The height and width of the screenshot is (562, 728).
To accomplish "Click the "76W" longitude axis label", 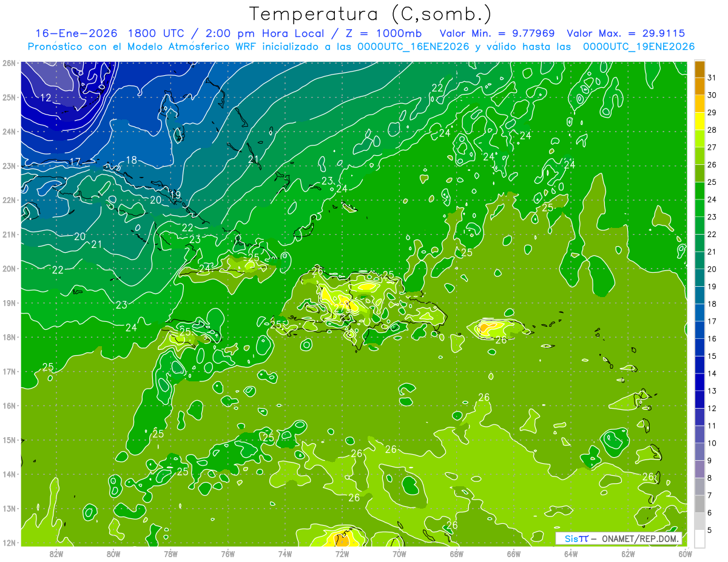I will tap(227, 554).
